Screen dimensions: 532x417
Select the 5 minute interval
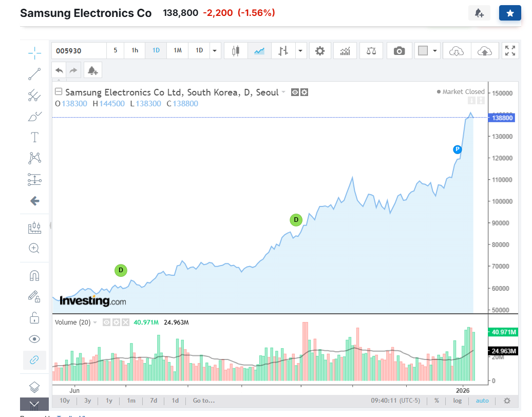pyautogui.click(x=116, y=50)
